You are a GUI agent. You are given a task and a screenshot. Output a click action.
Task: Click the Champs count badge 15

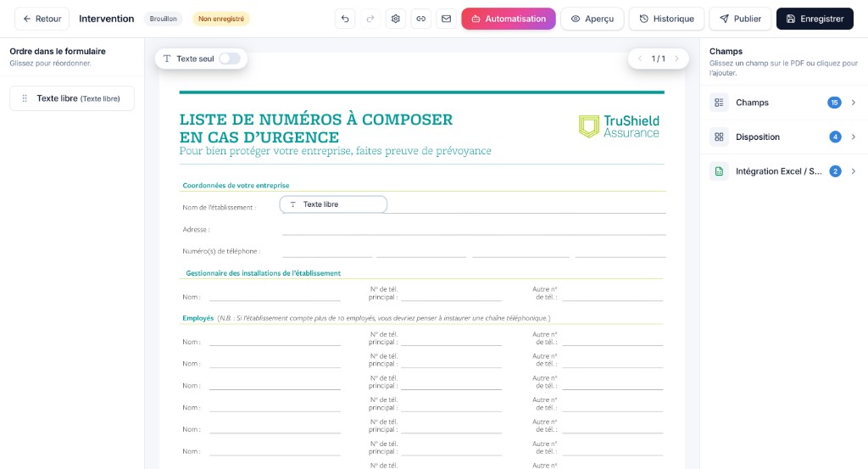[x=834, y=103]
